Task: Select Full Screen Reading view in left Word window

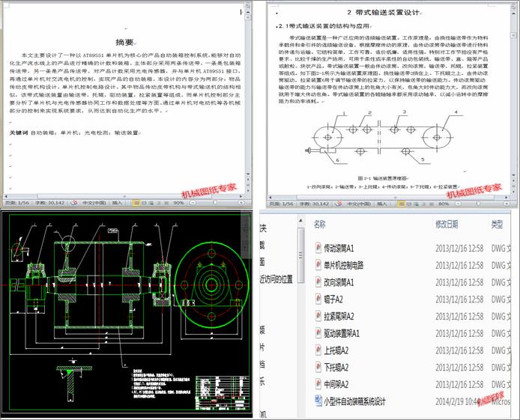Action: (144, 203)
